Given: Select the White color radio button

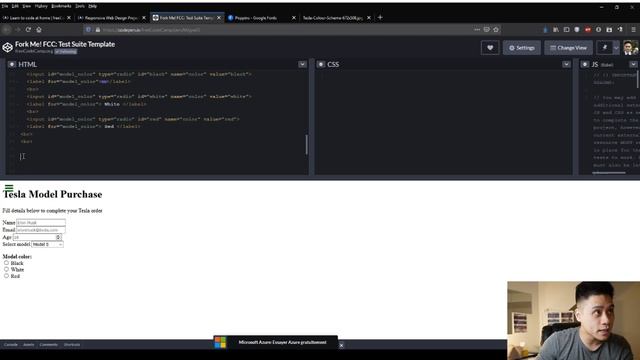Looking at the screenshot, I should click(6, 269).
